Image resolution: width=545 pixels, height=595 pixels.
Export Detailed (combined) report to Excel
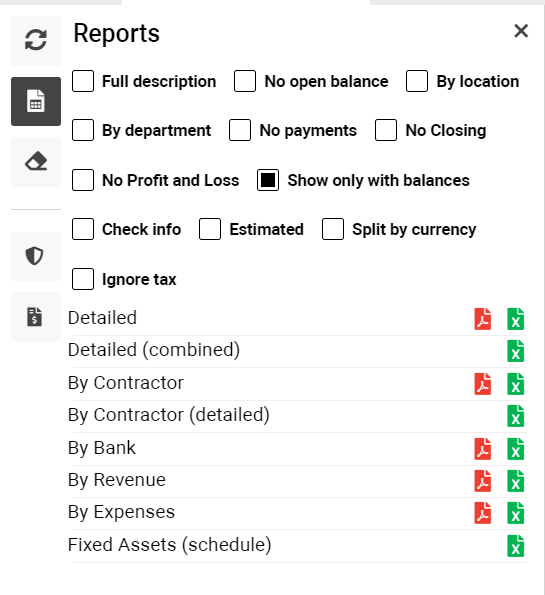(515, 351)
